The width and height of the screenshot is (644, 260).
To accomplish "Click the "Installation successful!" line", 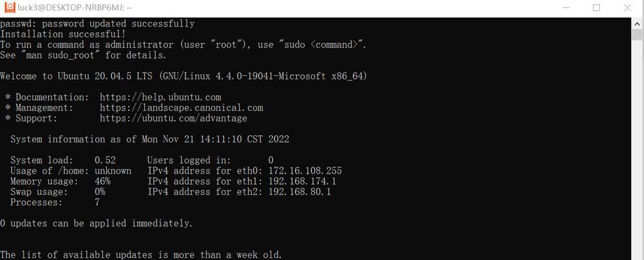I will (x=63, y=34).
